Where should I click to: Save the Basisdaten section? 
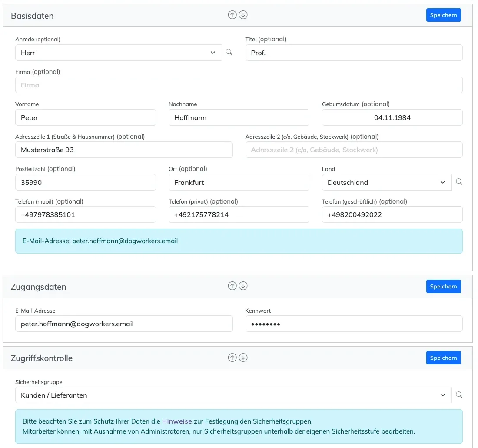coord(443,15)
